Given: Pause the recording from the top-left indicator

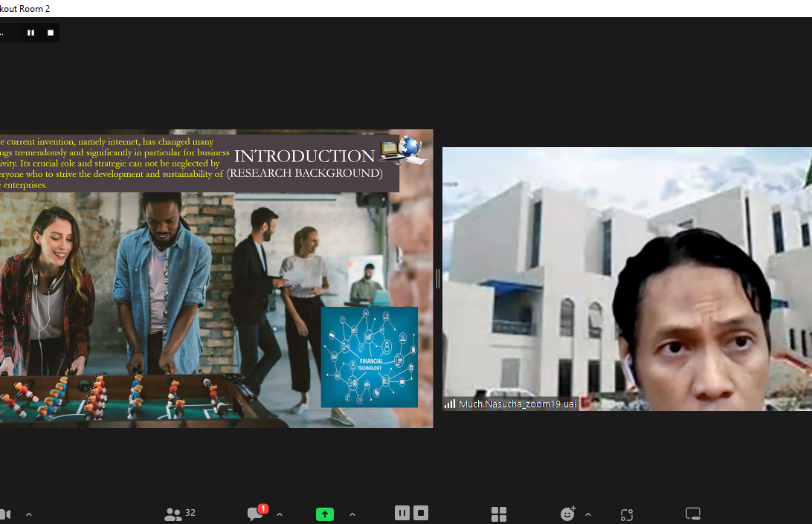Looking at the screenshot, I should (31, 33).
